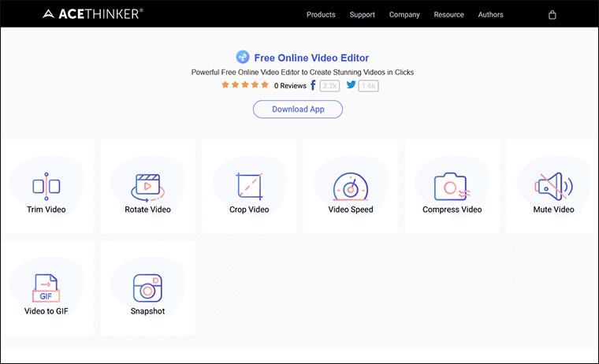
Task: Click the Facebook share icon
Action: [x=313, y=85]
